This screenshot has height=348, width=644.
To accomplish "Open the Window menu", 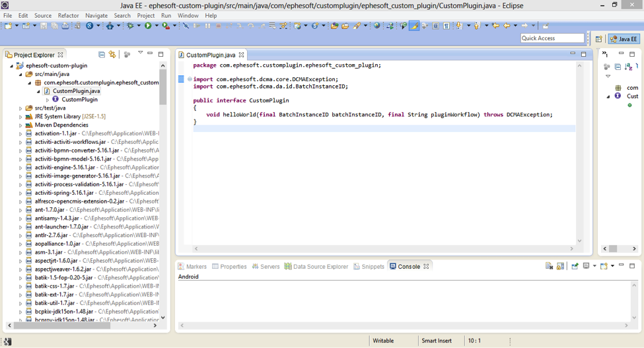I will tap(188, 16).
